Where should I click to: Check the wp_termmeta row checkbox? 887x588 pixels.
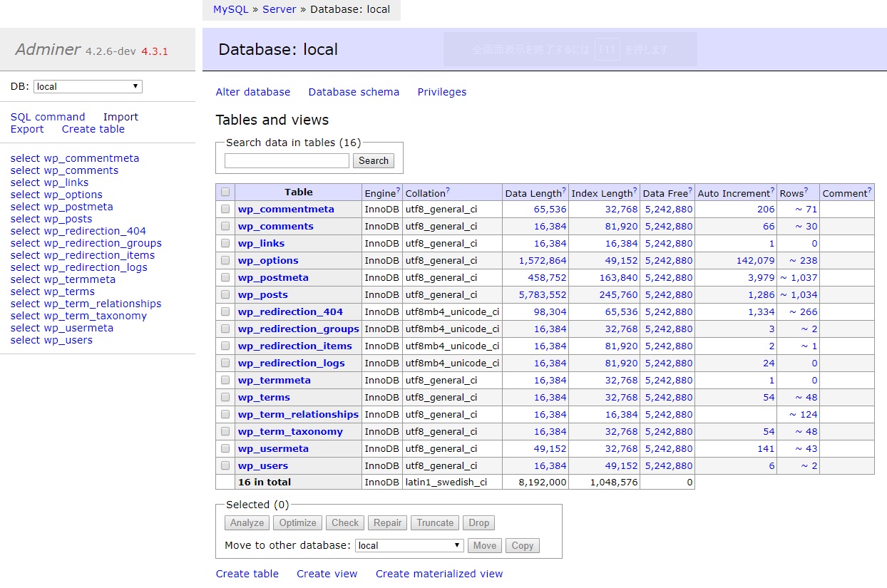(x=225, y=380)
